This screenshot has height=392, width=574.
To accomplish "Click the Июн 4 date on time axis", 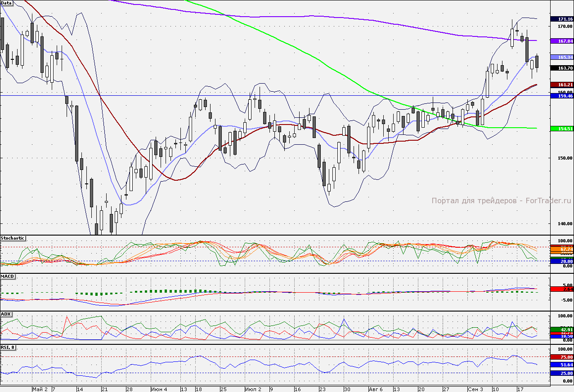I will 159,389.
